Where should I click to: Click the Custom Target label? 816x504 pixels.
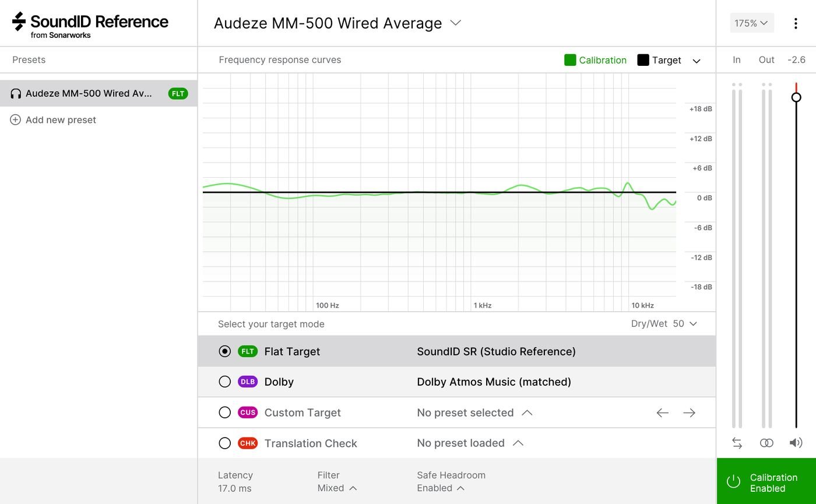(x=303, y=413)
